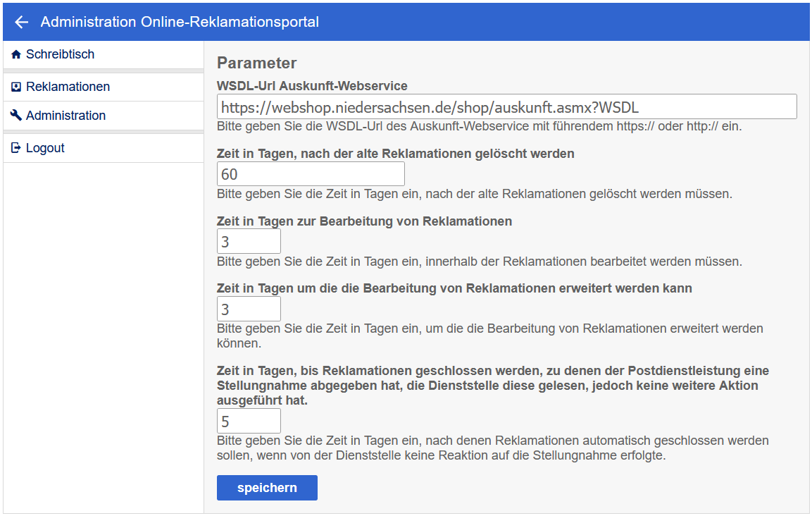Open the Schreibtisch menu entry
The height and width of the screenshot is (516, 812).
coord(60,54)
